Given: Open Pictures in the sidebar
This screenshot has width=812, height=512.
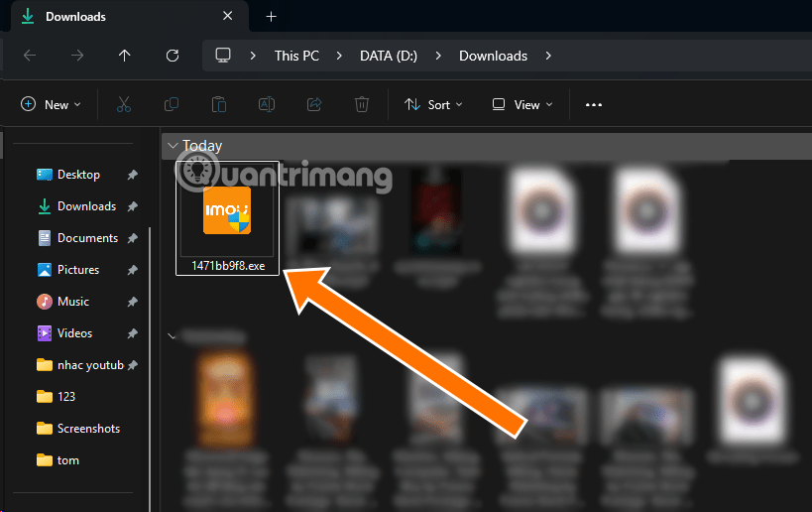Looking at the screenshot, I should click(78, 270).
